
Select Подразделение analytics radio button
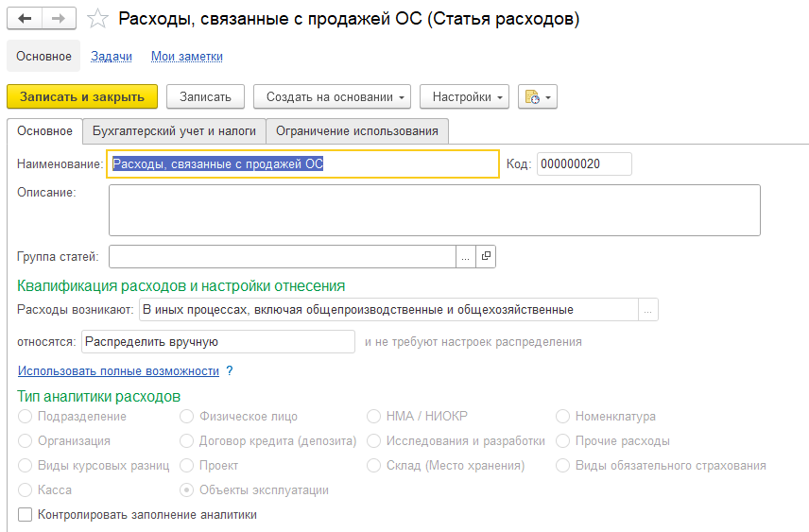[26, 417]
